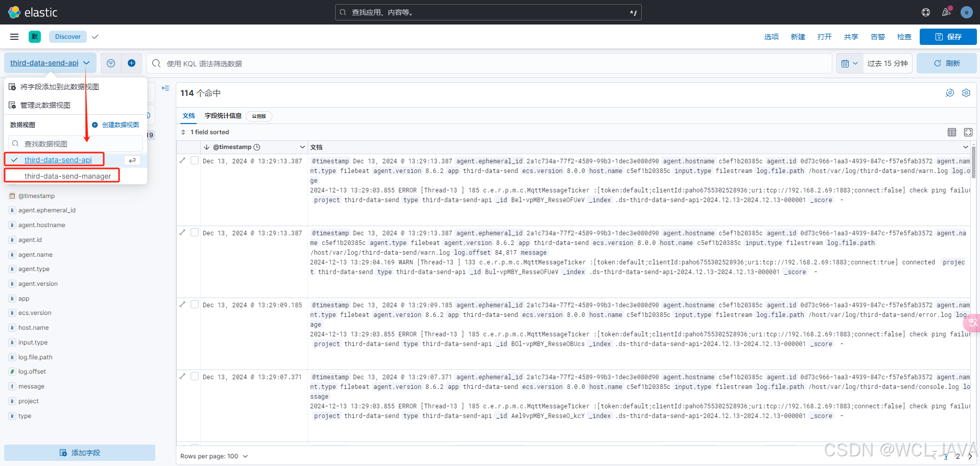Click the calendar quick-select icon
Viewport: 980px width, 466px height.
coord(850,63)
